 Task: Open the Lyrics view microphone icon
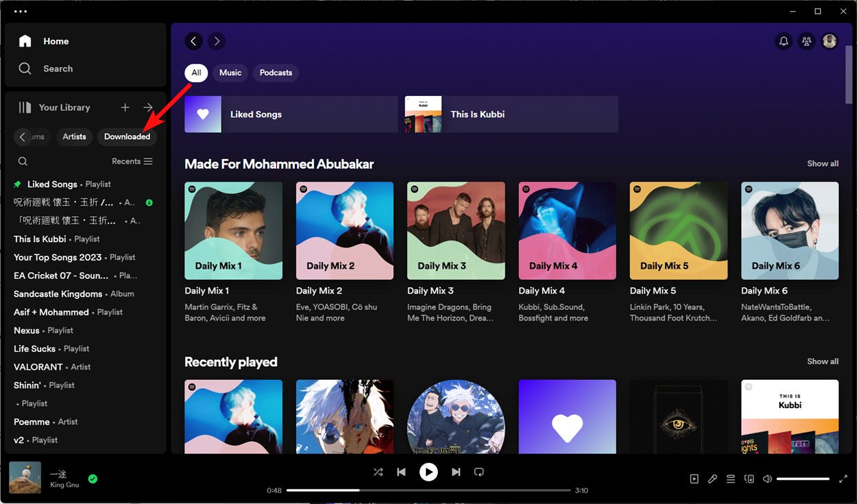[x=712, y=478]
